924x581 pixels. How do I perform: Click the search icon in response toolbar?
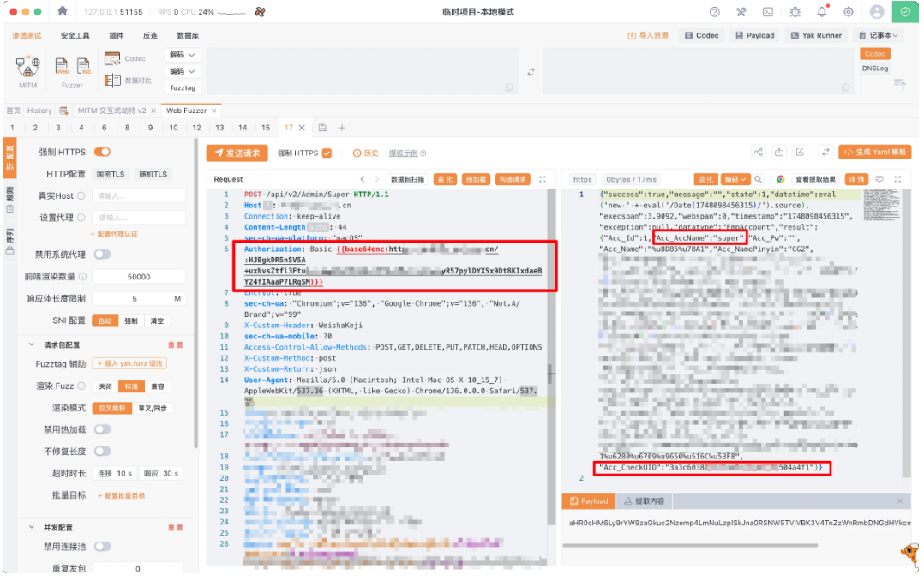coord(759,179)
